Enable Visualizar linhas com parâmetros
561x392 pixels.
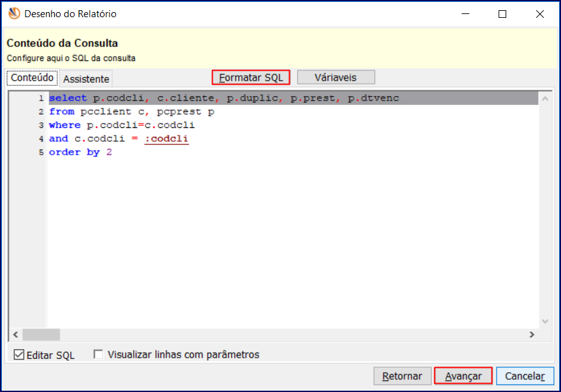(97, 355)
